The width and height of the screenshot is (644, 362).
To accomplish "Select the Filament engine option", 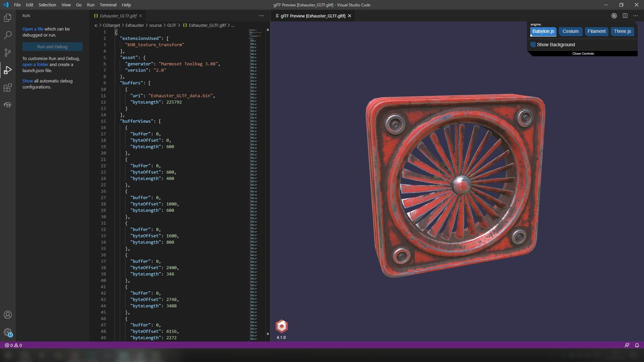I will (x=596, y=31).
